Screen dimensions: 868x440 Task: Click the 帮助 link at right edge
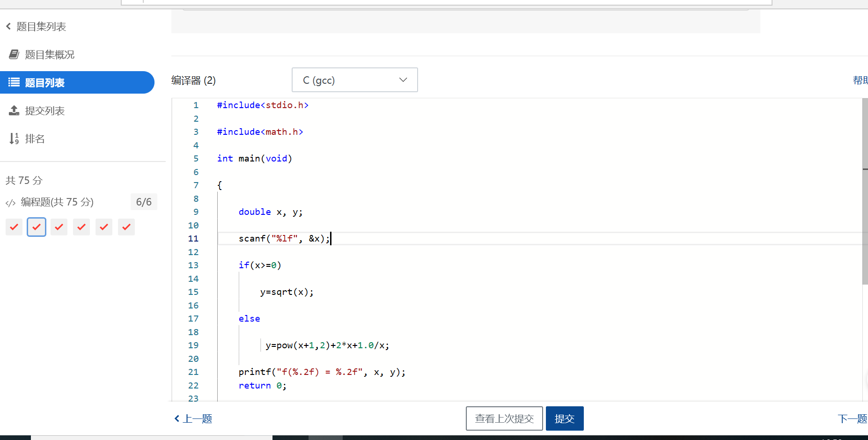[861, 81]
